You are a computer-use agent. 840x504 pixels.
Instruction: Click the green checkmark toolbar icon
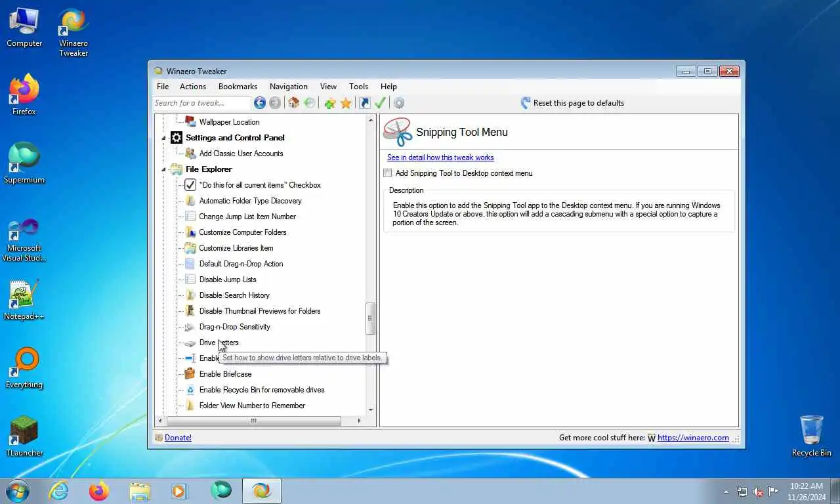tap(380, 103)
